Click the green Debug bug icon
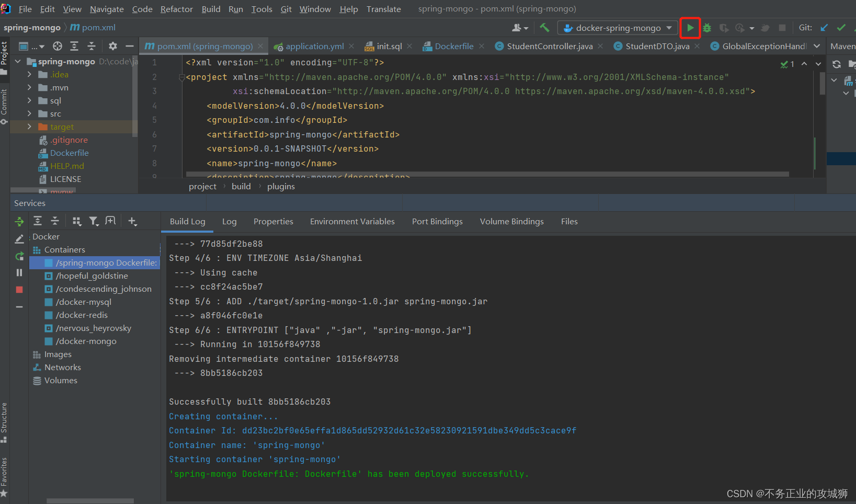The width and height of the screenshot is (856, 504). pyautogui.click(x=707, y=28)
